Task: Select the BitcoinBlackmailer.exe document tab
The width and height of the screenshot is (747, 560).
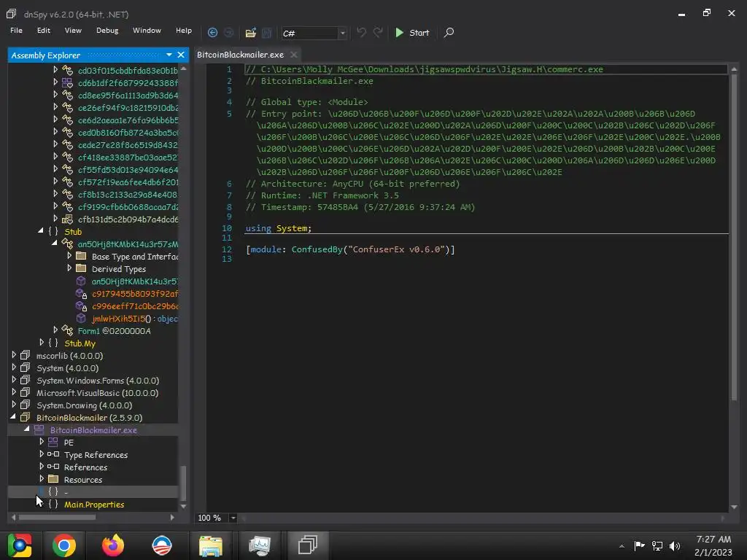Action: 240,55
